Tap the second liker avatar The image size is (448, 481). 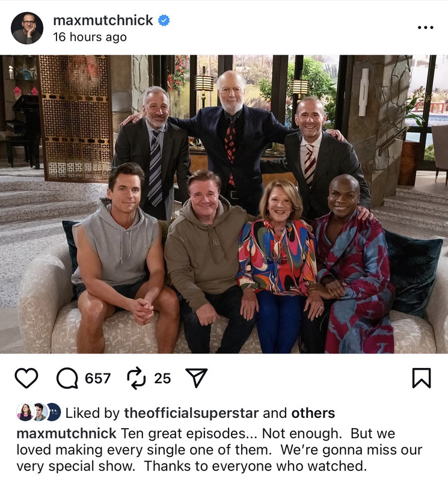(x=39, y=412)
